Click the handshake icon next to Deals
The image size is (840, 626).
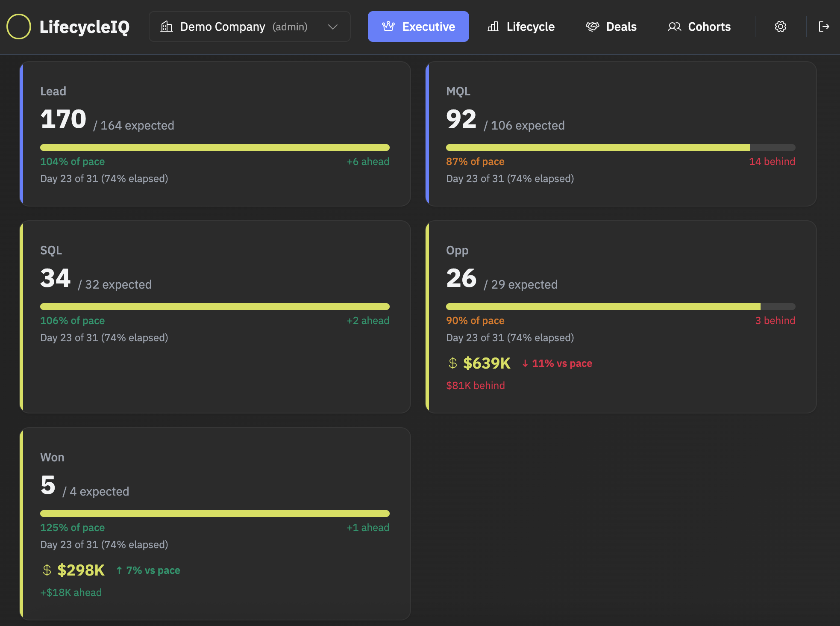click(593, 27)
